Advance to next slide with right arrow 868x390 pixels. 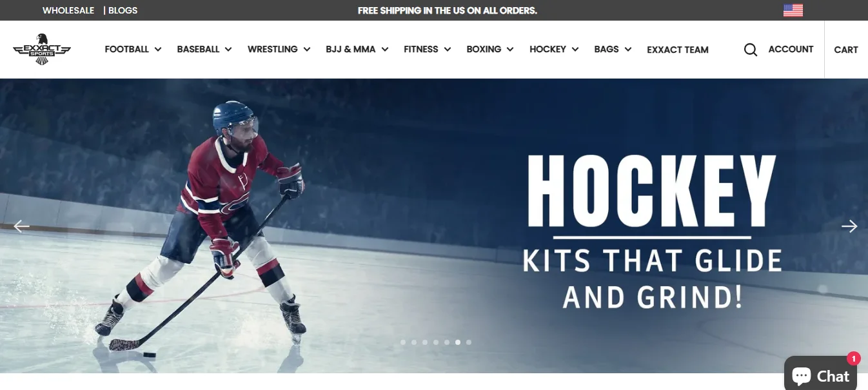[x=849, y=226]
